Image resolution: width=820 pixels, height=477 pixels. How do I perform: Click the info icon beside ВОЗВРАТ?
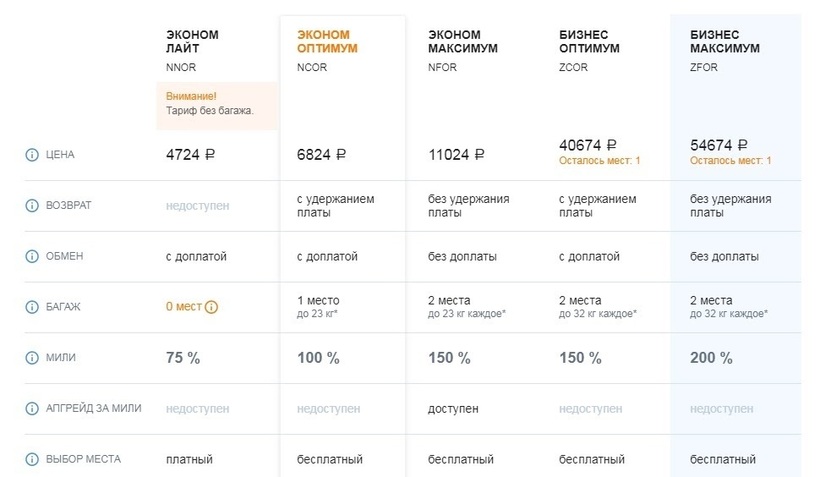click(31, 205)
